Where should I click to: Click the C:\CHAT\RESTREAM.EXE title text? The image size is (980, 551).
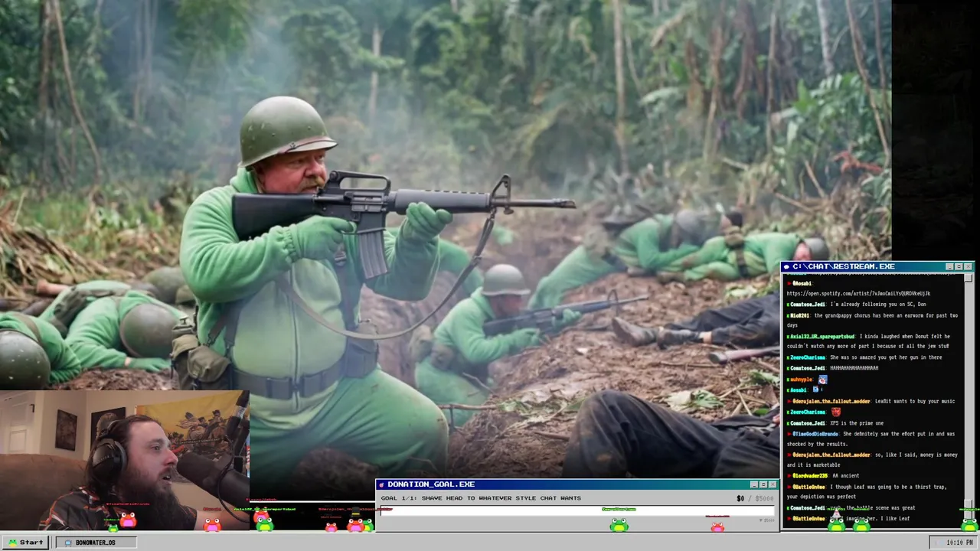pyautogui.click(x=843, y=266)
